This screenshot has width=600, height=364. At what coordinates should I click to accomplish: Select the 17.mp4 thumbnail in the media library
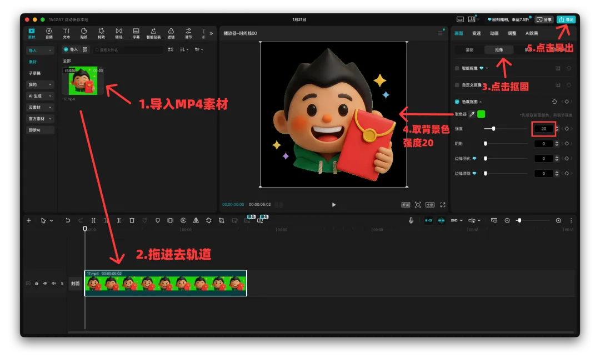(x=82, y=80)
